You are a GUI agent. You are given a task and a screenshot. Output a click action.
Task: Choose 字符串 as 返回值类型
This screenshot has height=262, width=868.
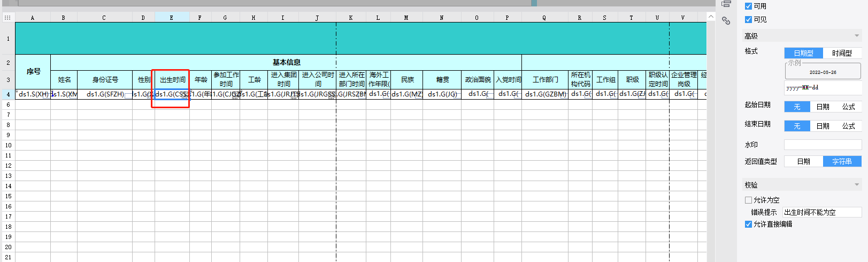[x=842, y=161]
